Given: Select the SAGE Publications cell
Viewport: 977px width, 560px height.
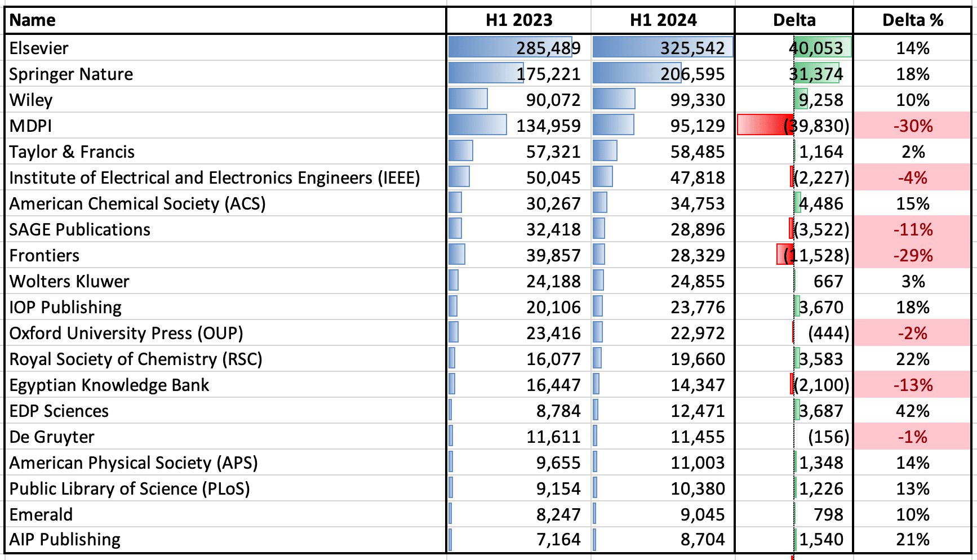Looking at the screenshot, I should coord(225,229).
